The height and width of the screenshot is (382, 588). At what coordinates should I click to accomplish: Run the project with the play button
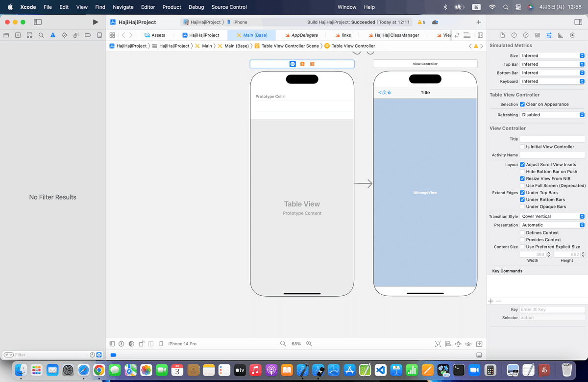pyautogui.click(x=96, y=22)
